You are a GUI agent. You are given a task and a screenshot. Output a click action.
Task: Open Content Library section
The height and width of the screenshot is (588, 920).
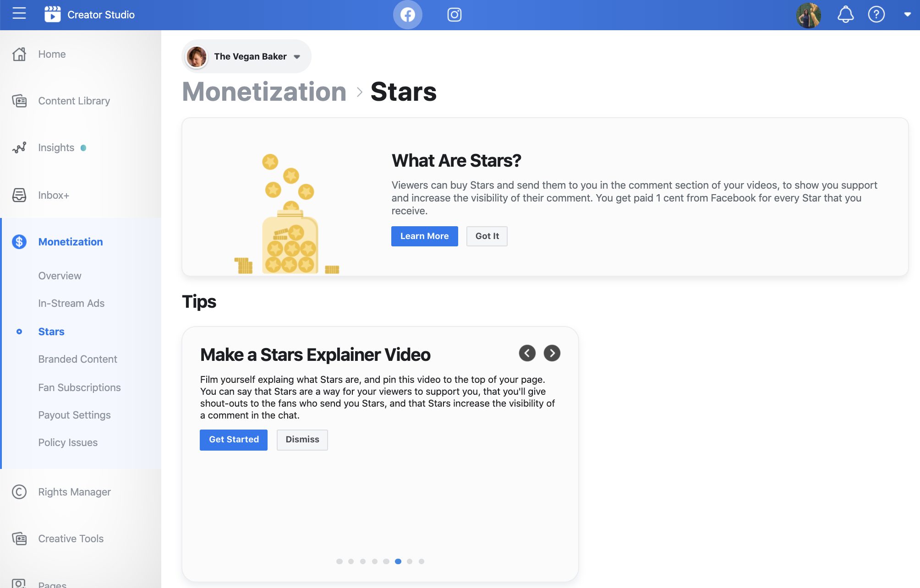[x=74, y=101]
